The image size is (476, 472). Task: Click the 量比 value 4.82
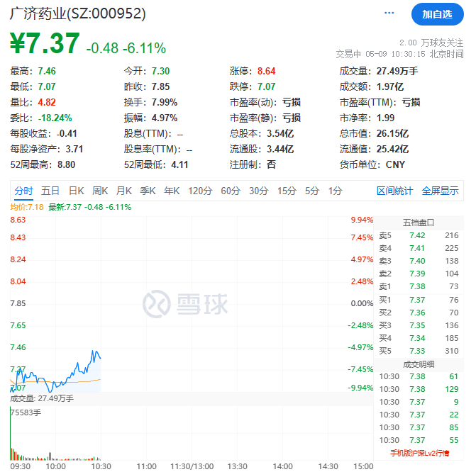point(47,102)
